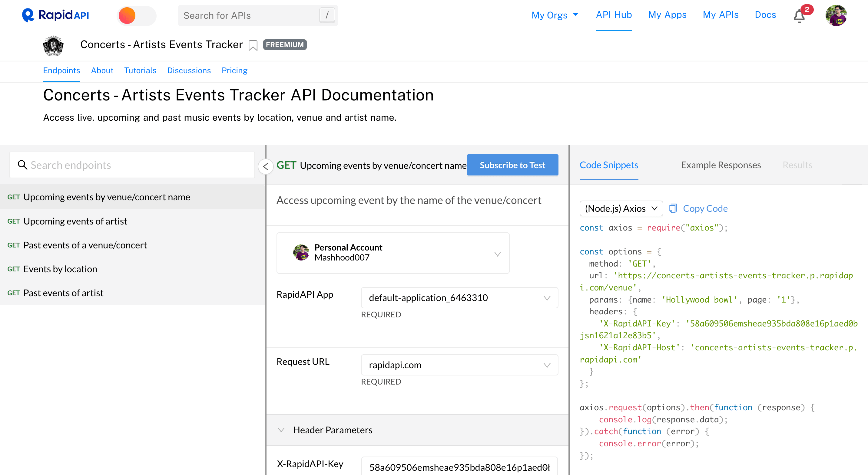868x475 pixels.
Task: Click the search endpoints magnifier icon
Action: tap(22, 165)
